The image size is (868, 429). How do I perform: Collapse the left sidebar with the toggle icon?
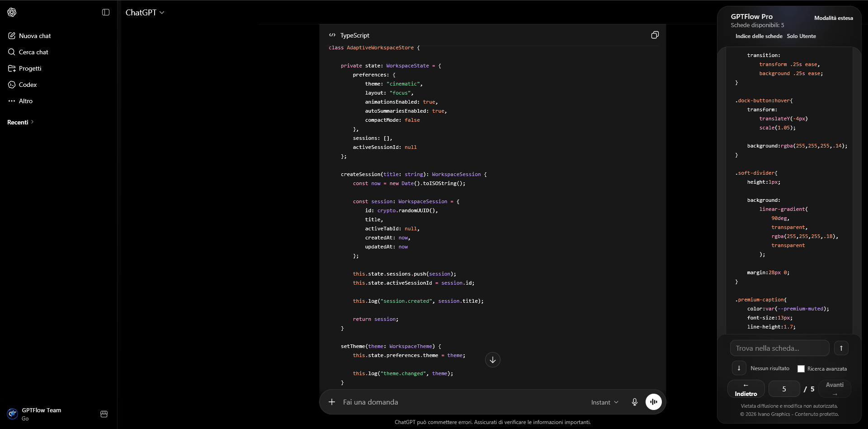(106, 12)
